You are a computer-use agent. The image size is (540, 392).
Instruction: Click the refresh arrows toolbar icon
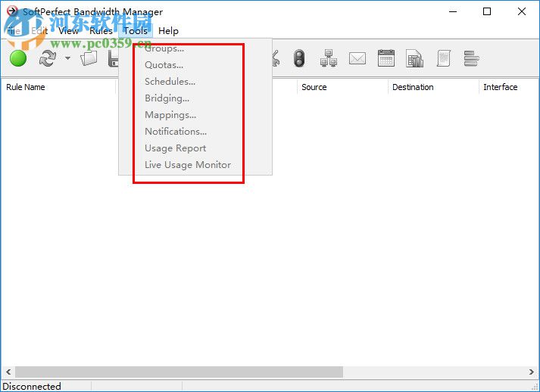click(x=48, y=58)
